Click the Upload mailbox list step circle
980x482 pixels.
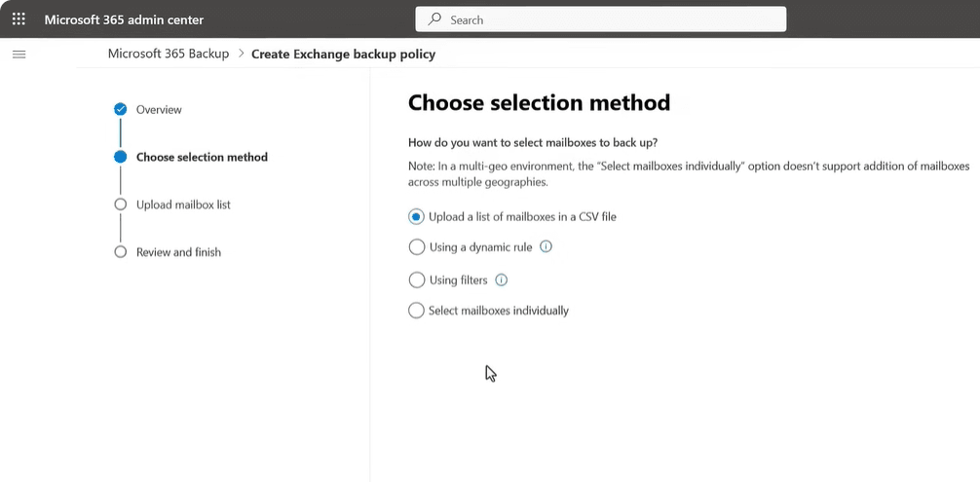pyautogui.click(x=121, y=204)
